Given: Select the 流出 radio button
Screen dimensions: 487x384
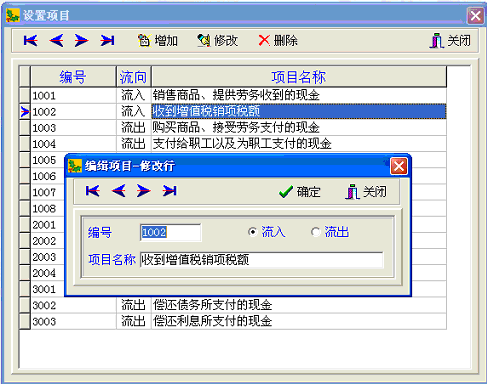Looking at the screenshot, I should tap(330, 232).
